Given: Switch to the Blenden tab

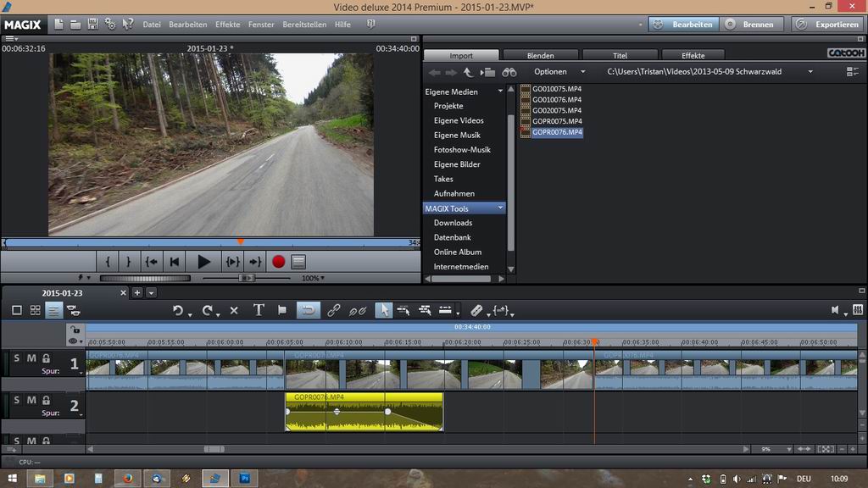Looking at the screenshot, I should [x=540, y=56].
